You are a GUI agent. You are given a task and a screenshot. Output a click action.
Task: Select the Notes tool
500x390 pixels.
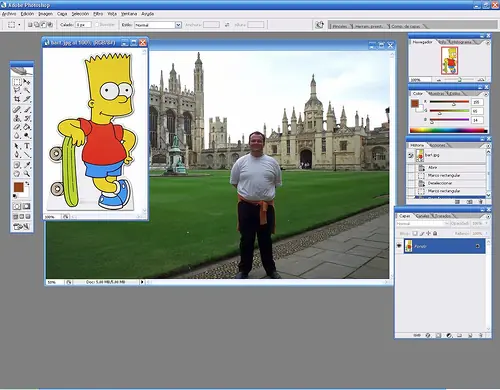[17, 165]
